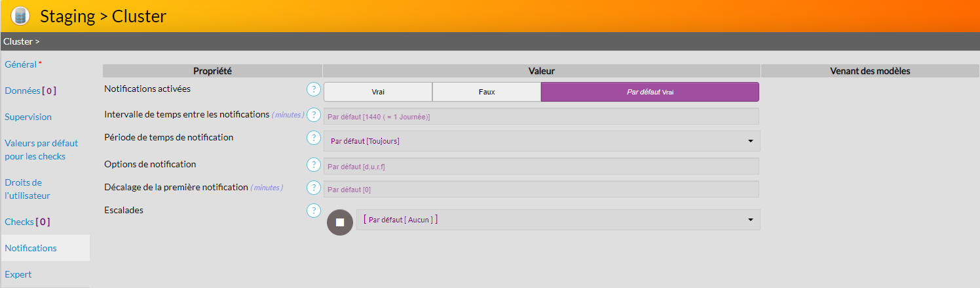980x288 pixels.
Task: Click the round stop button beside Escalades
Action: [339, 222]
